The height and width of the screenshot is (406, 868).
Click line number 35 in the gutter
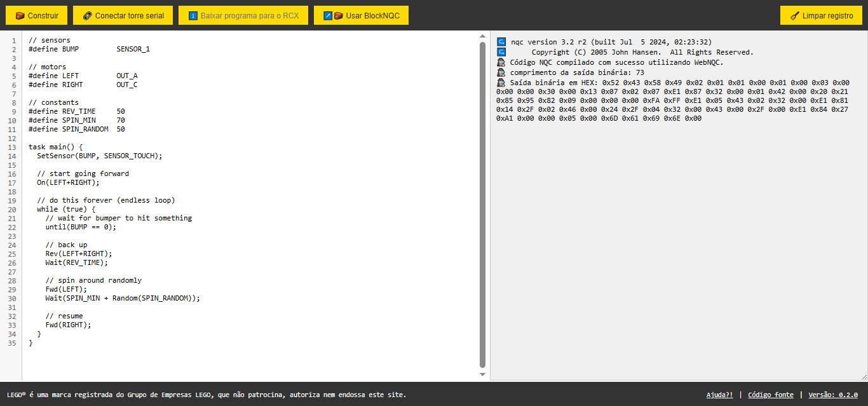13,342
